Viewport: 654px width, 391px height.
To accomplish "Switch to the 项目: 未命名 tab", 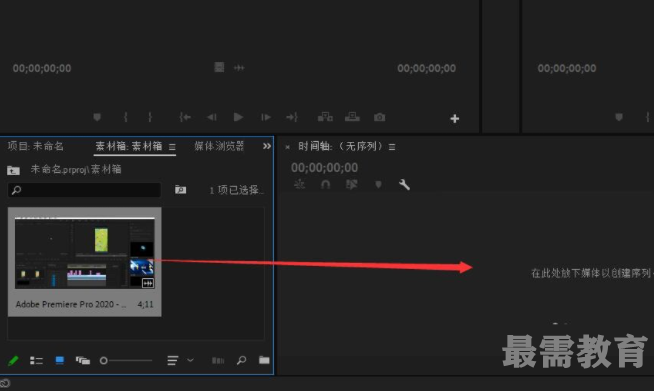I will (x=35, y=146).
